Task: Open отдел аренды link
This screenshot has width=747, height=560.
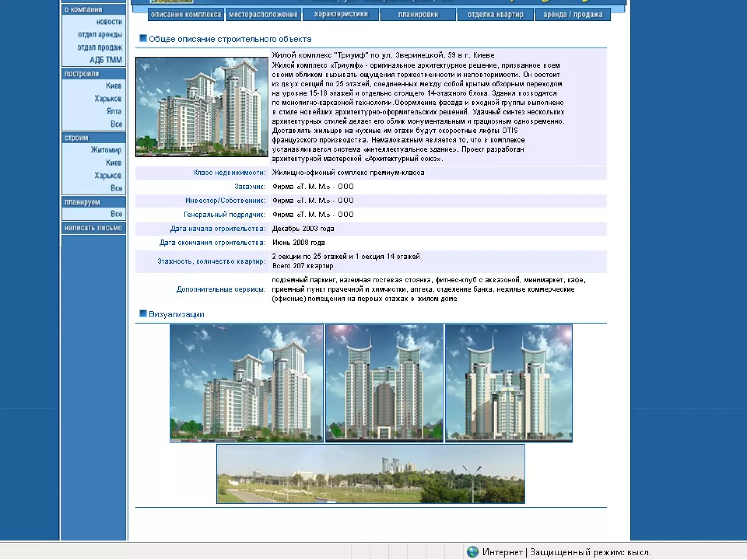Action: (x=100, y=35)
